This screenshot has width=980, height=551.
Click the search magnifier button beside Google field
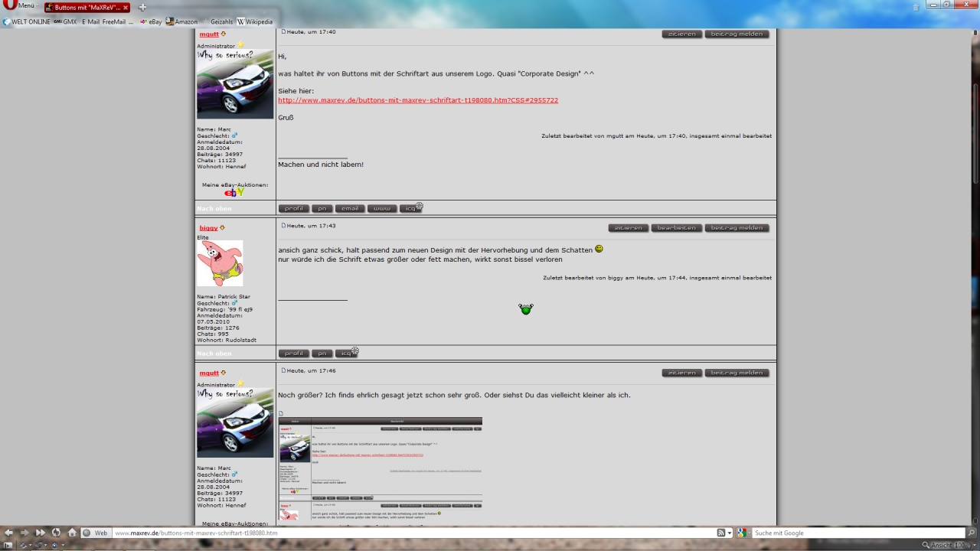pyautogui.click(x=972, y=533)
